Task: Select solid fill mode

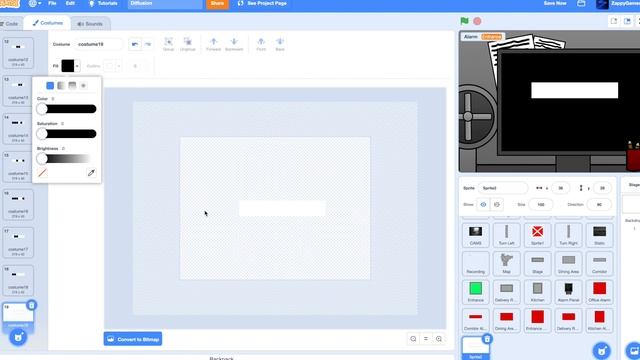Action: 50,85
